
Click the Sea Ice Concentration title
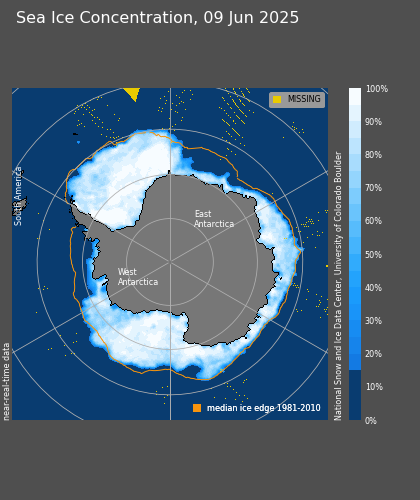pyautogui.click(x=105, y=18)
